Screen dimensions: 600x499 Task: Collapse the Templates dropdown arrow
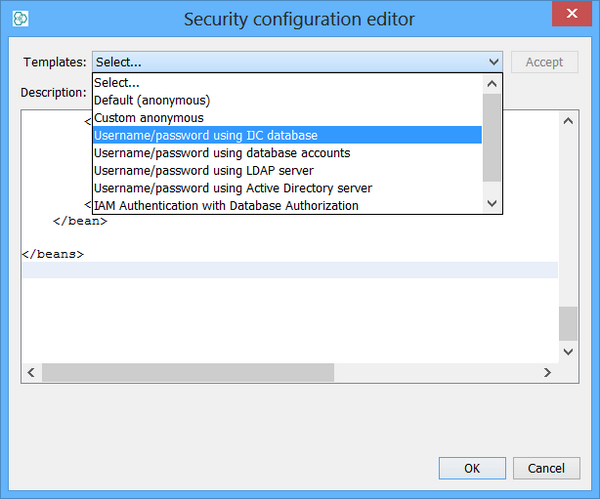493,62
